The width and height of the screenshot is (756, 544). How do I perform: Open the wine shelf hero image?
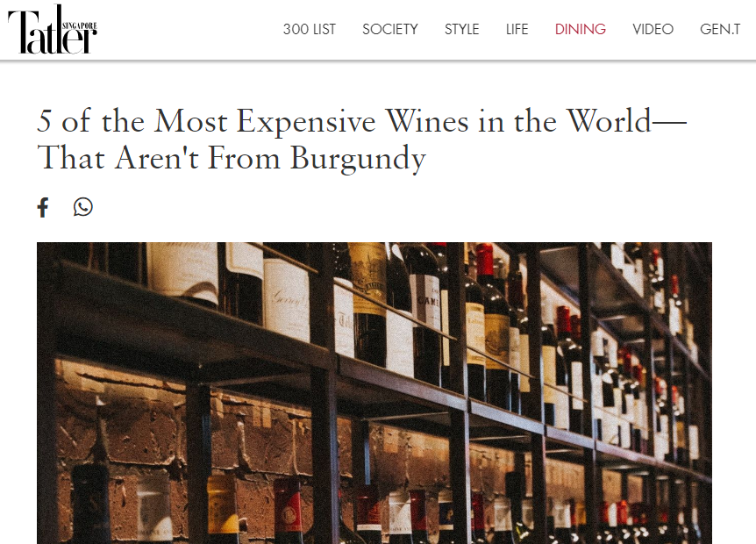click(x=374, y=393)
